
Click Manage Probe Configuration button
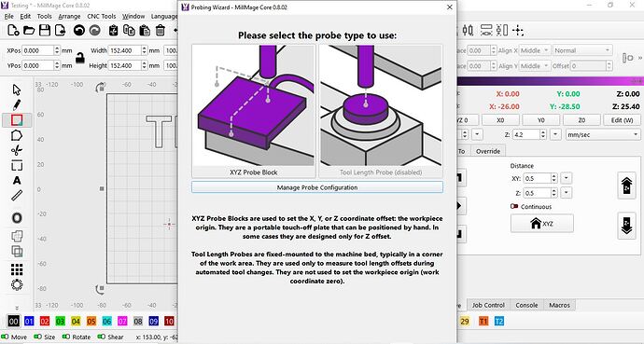(x=317, y=187)
